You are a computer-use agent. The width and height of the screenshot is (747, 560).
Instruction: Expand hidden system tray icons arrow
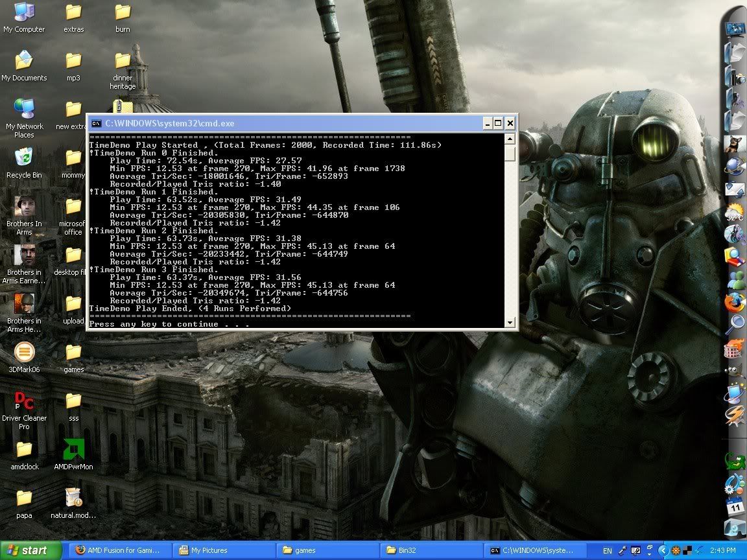click(663, 550)
